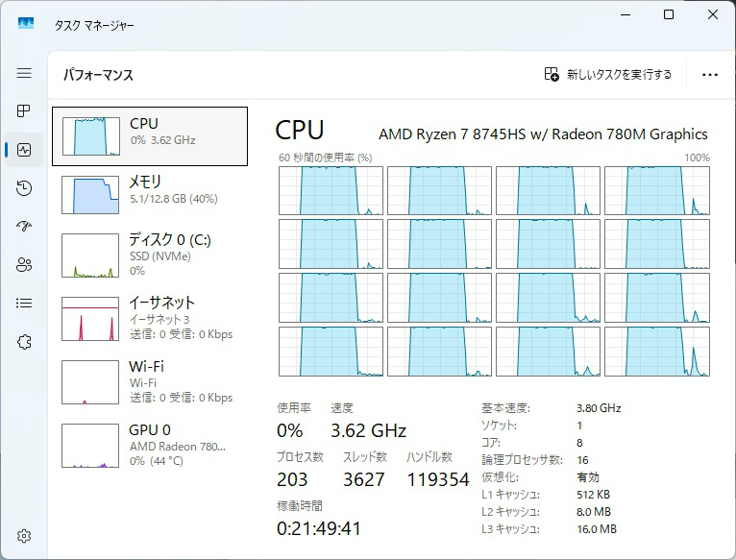Maximize the Task Manager window
736x560 pixels.
tap(669, 14)
